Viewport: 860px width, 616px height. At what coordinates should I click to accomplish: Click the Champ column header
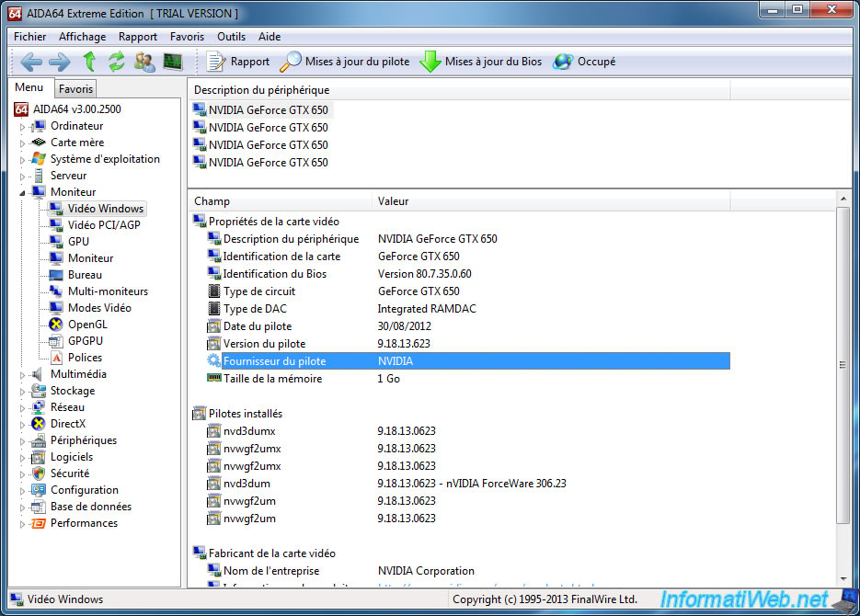pyautogui.click(x=281, y=201)
